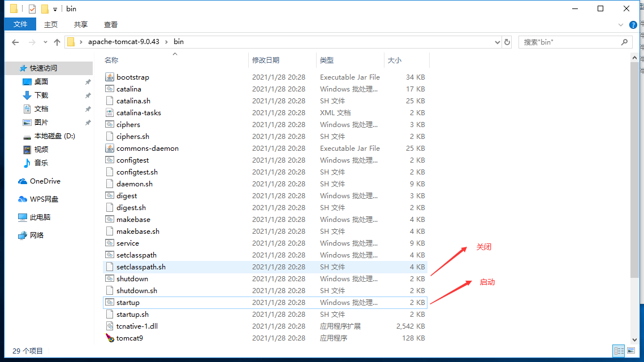This screenshot has width=644, height=362.
Task: Select 音乐 in the navigation pane
Action: (41, 163)
